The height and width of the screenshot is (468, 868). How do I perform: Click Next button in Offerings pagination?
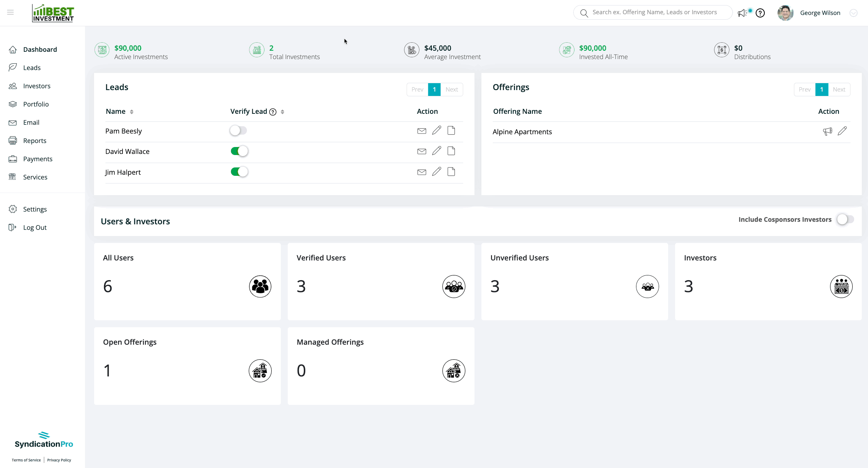(839, 89)
